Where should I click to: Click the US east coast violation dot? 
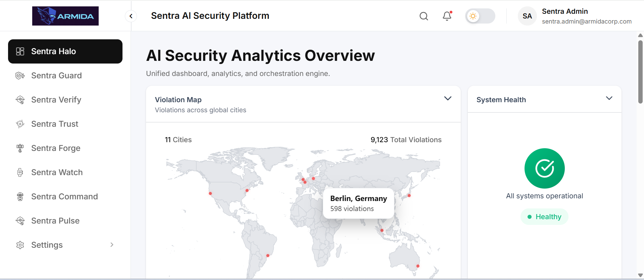[247, 191]
